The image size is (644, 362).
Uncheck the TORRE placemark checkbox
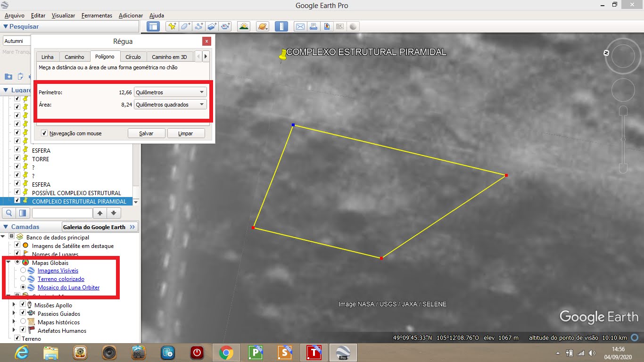click(x=17, y=159)
